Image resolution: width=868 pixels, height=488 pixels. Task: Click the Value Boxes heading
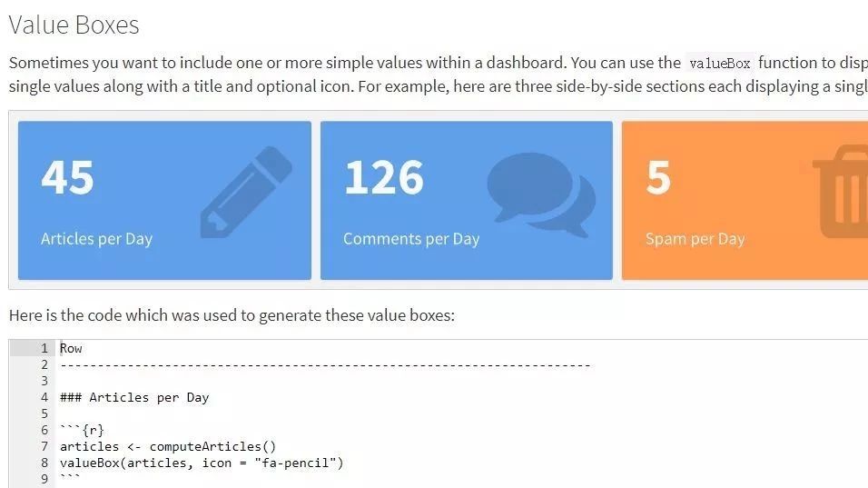pyautogui.click(x=74, y=25)
